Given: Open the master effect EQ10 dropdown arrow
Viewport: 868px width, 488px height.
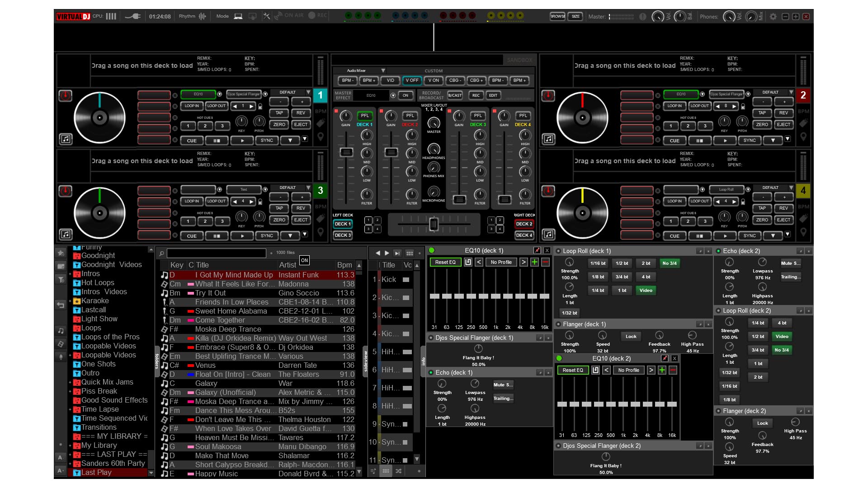Looking at the screenshot, I should [x=393, y=95].
